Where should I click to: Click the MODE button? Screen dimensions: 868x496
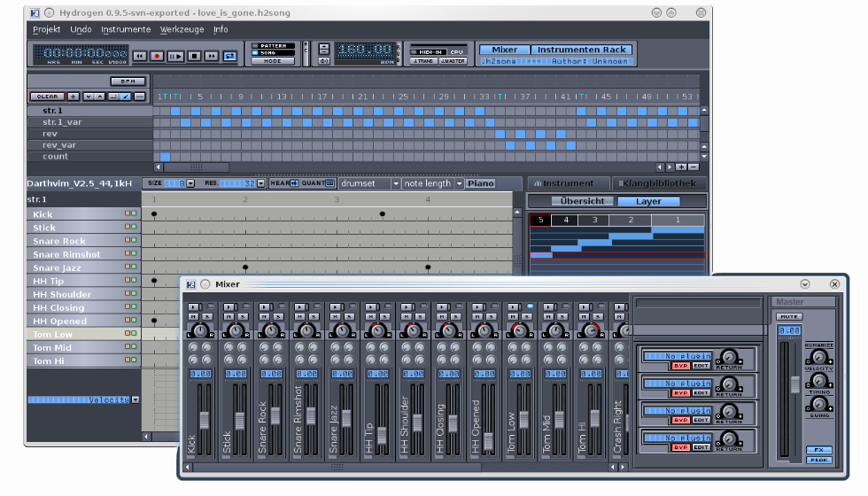pos(273,61)
